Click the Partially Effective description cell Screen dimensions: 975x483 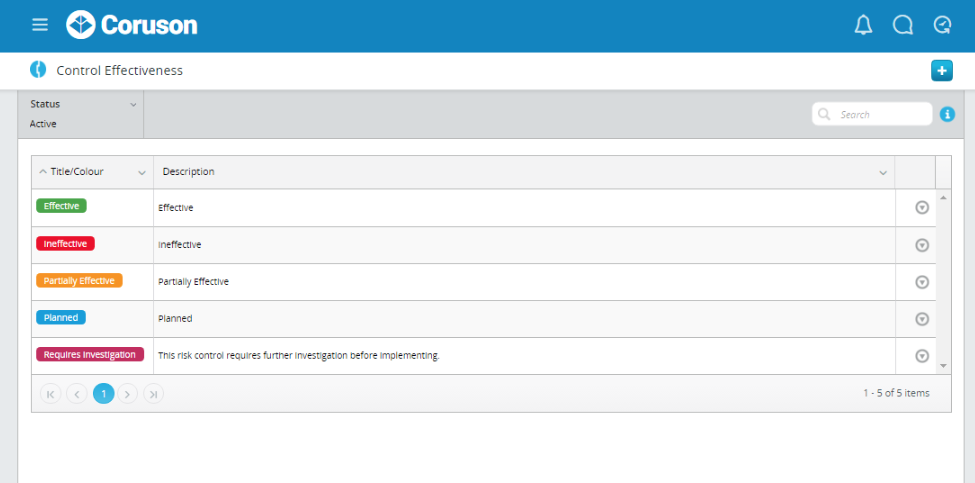524,282
